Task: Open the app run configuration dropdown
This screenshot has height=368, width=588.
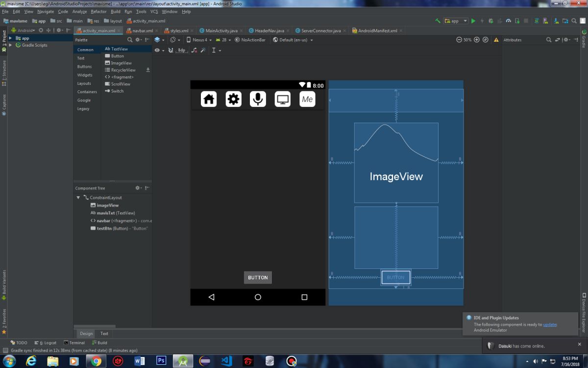Action: (x=456, y=21)
